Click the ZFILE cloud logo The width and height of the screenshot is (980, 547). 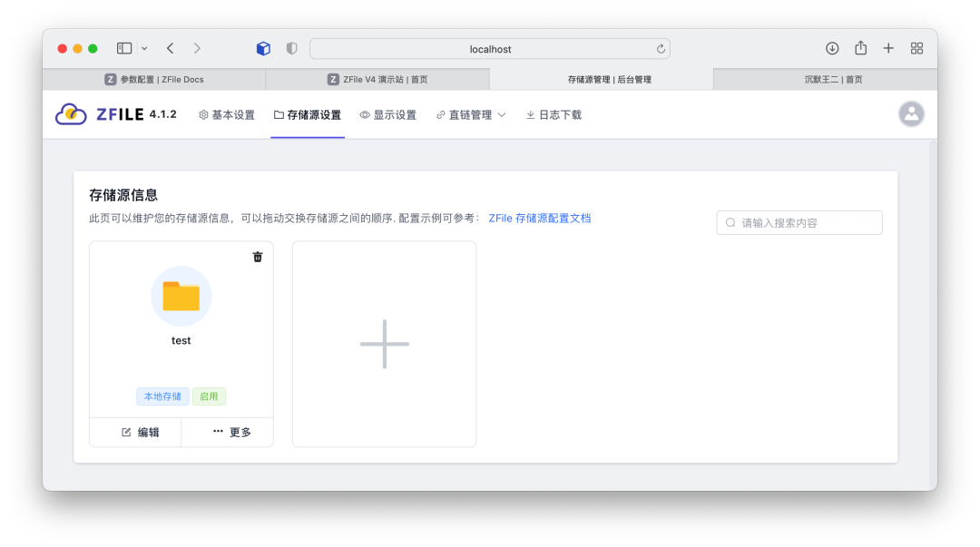tap(72, 114)
